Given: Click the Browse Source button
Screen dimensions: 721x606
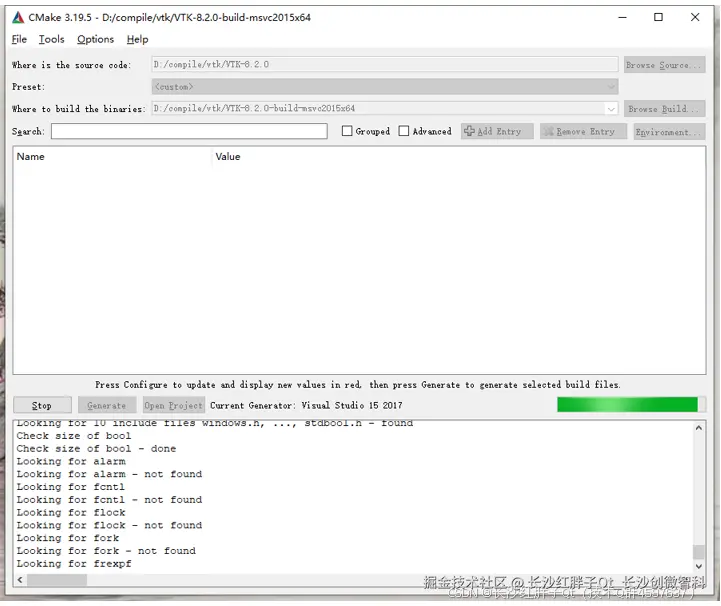Looking at the screenshot, I should (x=664, y=65).
